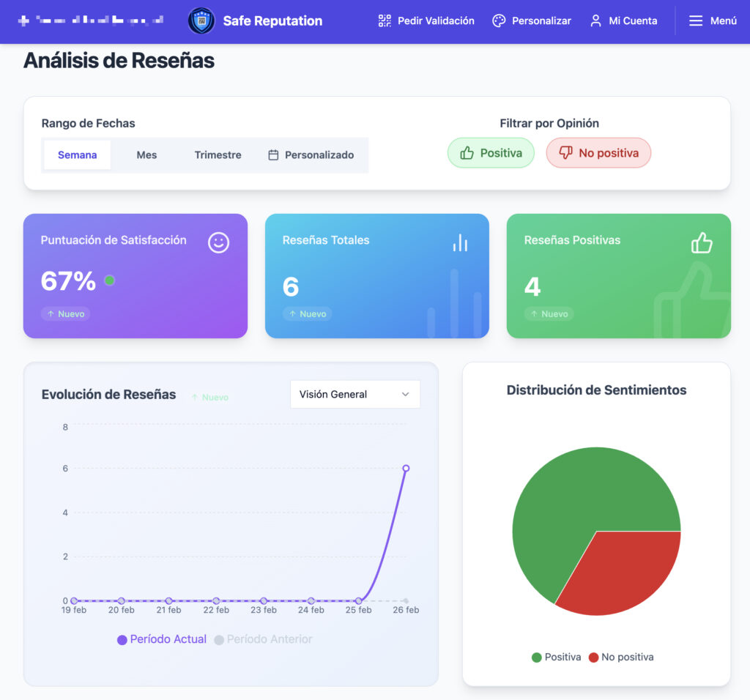Viewport: 750px width, 700px height.
Task: Click the smiley face icon on satisfaction card
Action: pyautogui.click(x=218, y=242)
